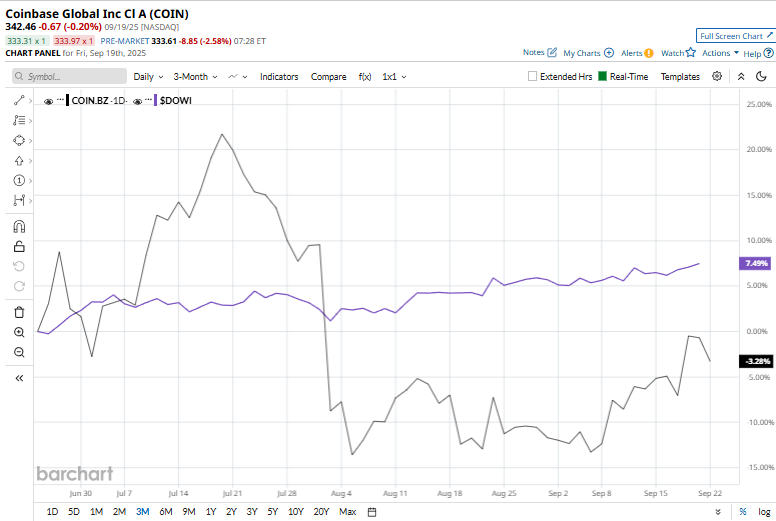
Task: Open Notes editor link
Action: pyautogui.click(x=540, y=52)
